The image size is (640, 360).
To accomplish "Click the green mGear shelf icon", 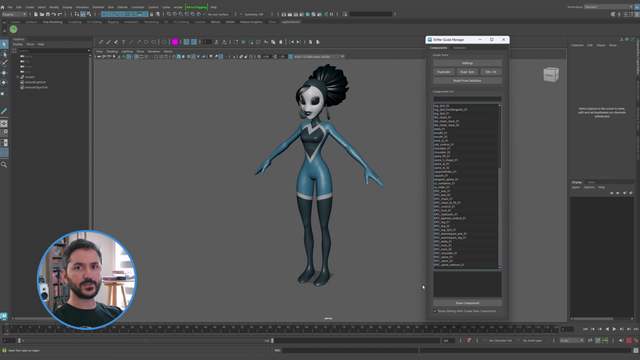I will point(13,29).
